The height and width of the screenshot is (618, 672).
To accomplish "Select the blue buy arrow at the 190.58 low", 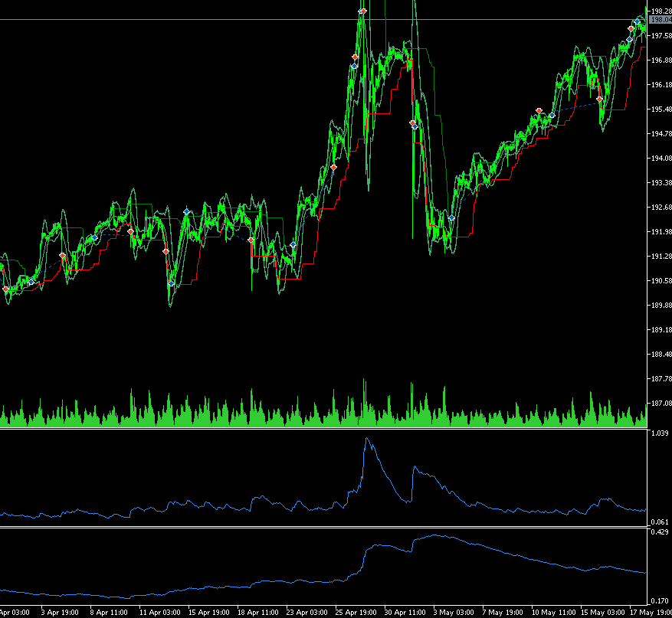I will point(171,283).
